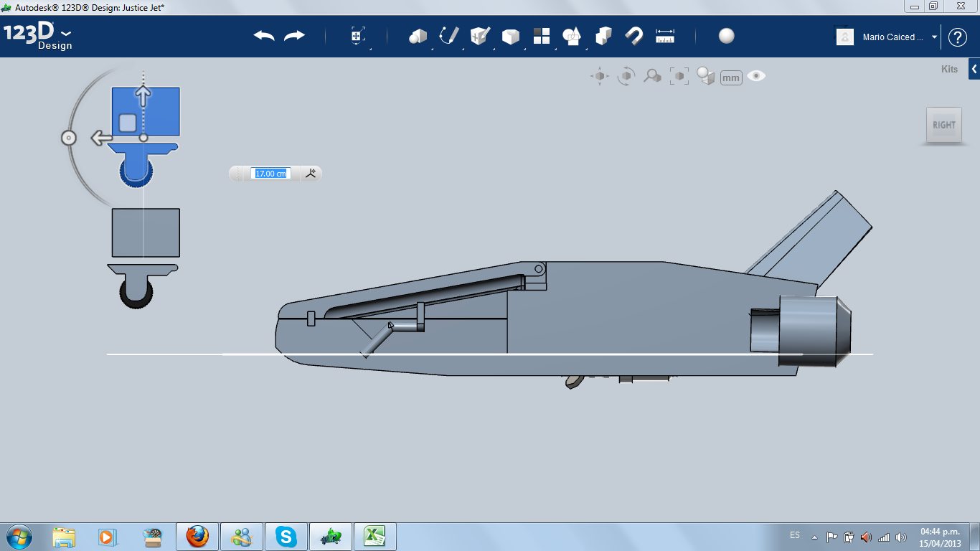Show hidden system tray icons
Viewport: 980px width, 551px height.
(x=814, y=537)
